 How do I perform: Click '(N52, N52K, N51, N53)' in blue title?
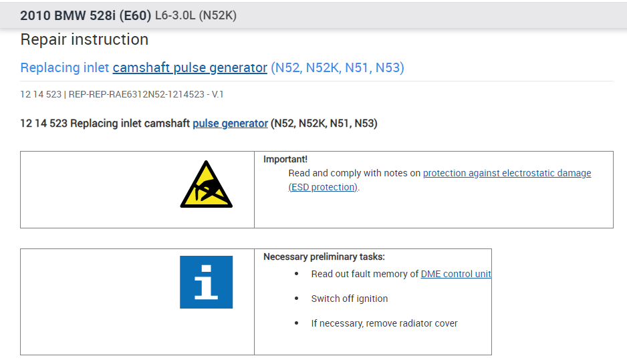point(337,67)
